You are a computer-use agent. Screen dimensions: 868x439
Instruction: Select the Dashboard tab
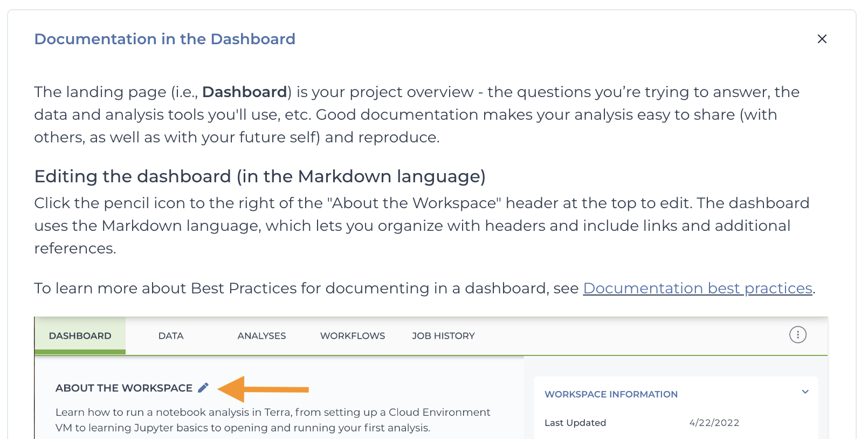(x=80, y=335)
